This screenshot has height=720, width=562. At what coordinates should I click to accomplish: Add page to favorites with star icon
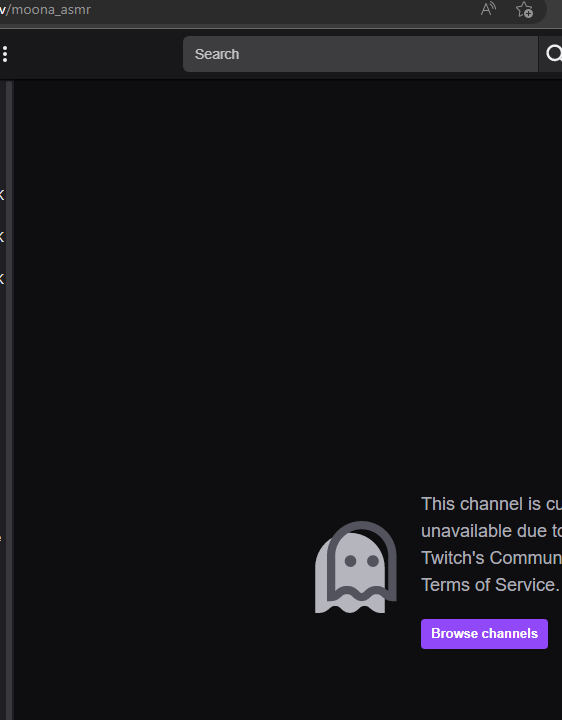[x=524, y=9]
